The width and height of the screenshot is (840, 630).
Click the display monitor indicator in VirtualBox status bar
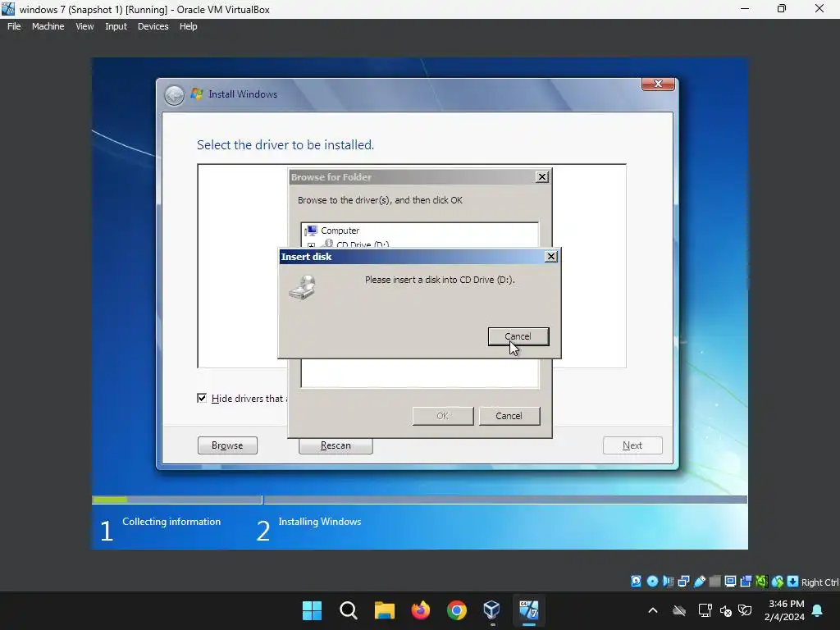730,582
